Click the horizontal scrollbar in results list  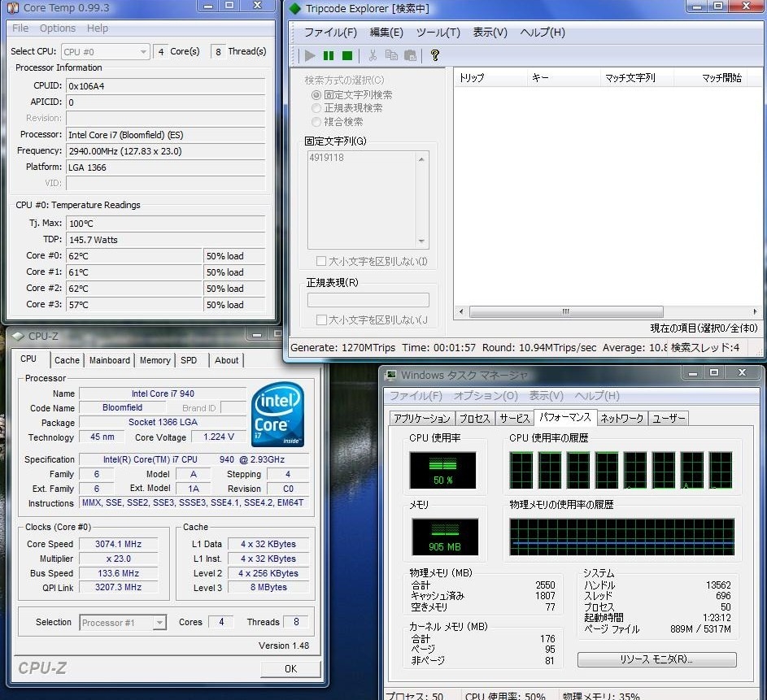click(x=565, y=312)
